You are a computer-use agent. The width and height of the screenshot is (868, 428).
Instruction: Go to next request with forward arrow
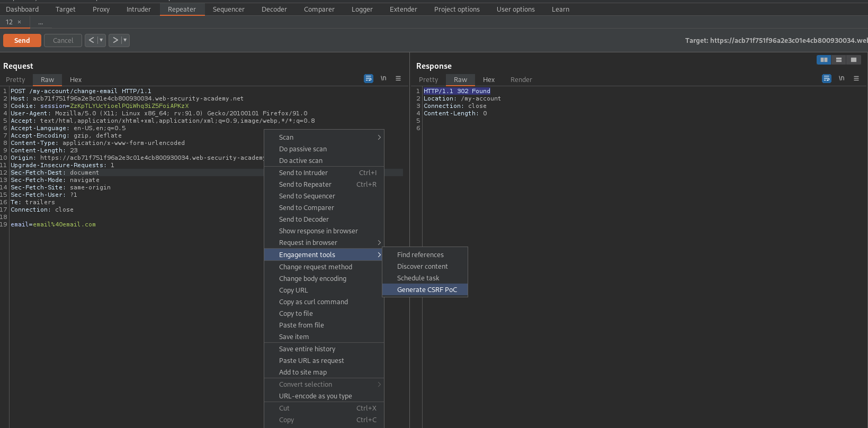point(115,40)
